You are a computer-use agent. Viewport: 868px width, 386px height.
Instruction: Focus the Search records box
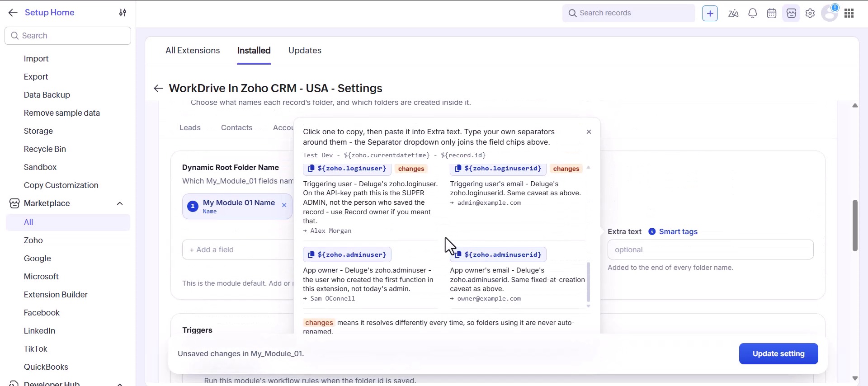coord(628,13)
